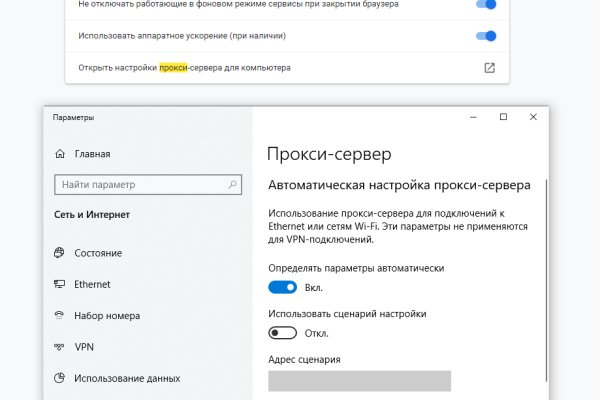Click the VPN icon in sidebar
The height and width of the screenshot is (400, 600).
[59, 346]
